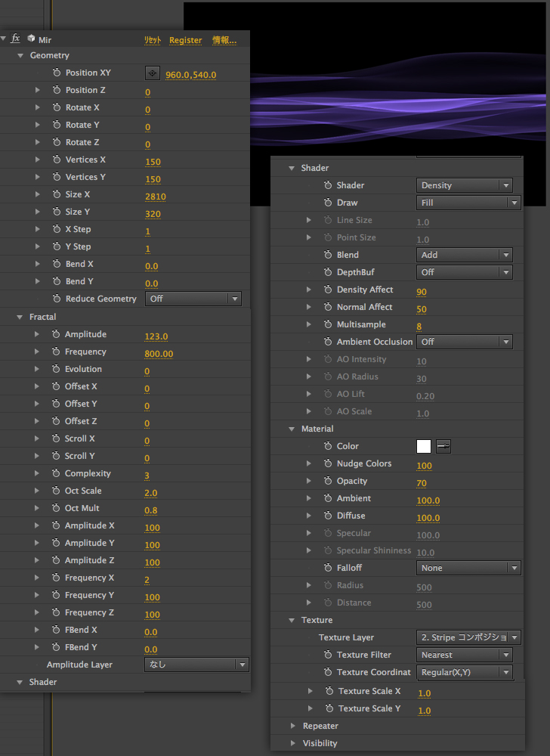Open the Blend mode dropdown set to Add
The height and width of the screenshot is (756, 550).
pyautogui.click(x=464, y=255)
